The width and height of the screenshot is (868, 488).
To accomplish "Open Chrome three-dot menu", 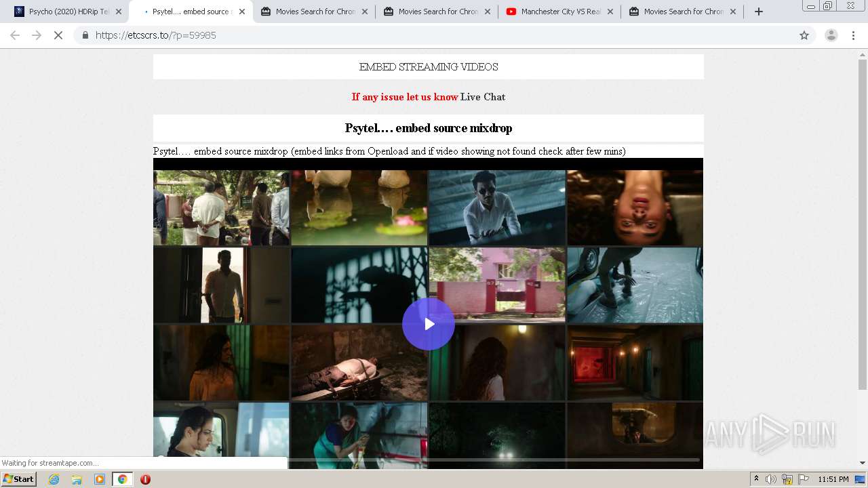I will pos(853,35).
